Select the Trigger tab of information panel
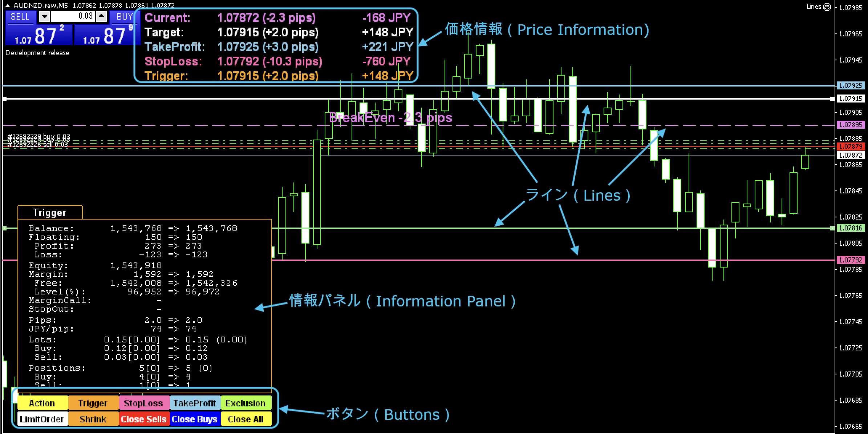Screen dimensions: 868x434 (x=50, y=213)
